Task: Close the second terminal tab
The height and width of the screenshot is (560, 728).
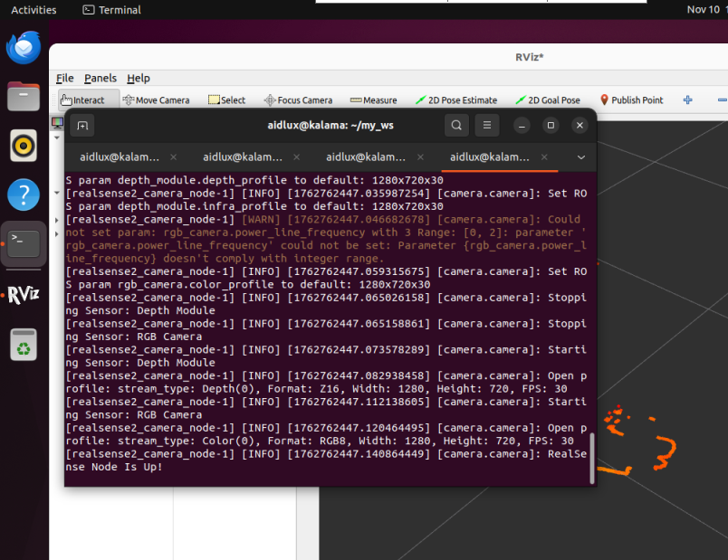Action: pos(296,157)
